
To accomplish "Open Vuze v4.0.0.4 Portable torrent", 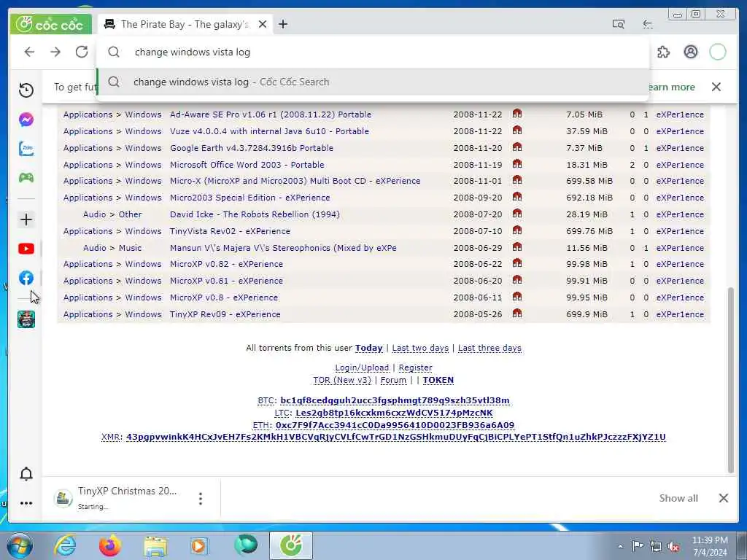I will (270, 131).
